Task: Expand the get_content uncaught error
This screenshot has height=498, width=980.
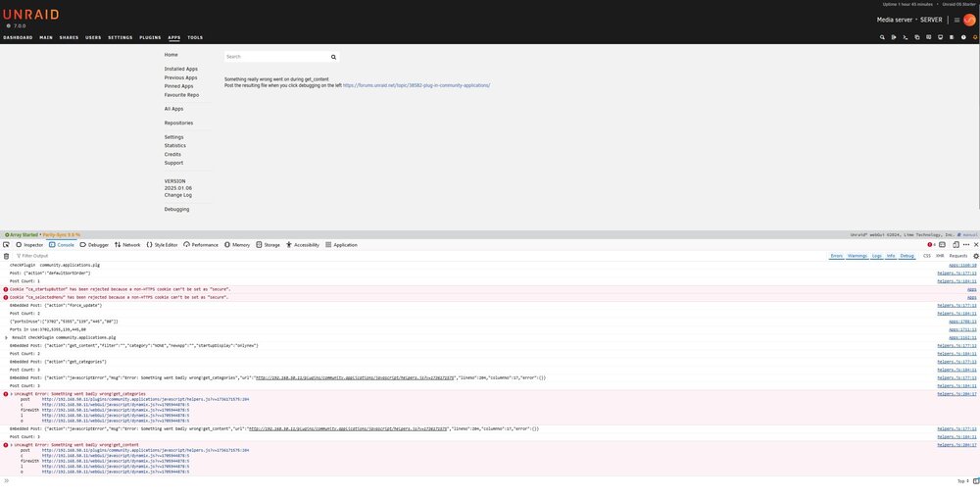Action: [x=12, y=445]
